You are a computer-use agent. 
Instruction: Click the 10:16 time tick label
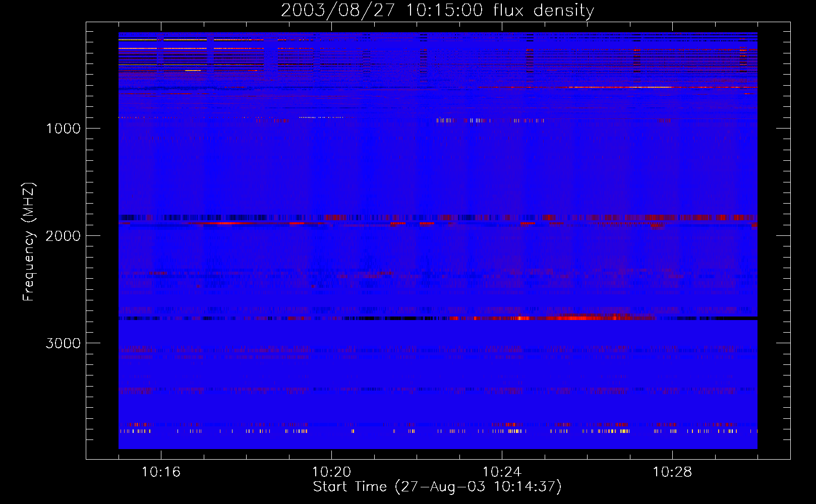[x=161, y=472]
